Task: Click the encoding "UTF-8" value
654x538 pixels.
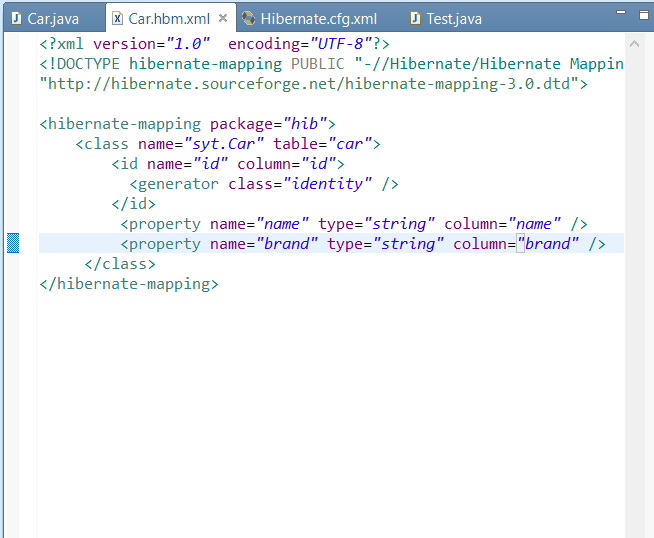Action: coord(341,44)
